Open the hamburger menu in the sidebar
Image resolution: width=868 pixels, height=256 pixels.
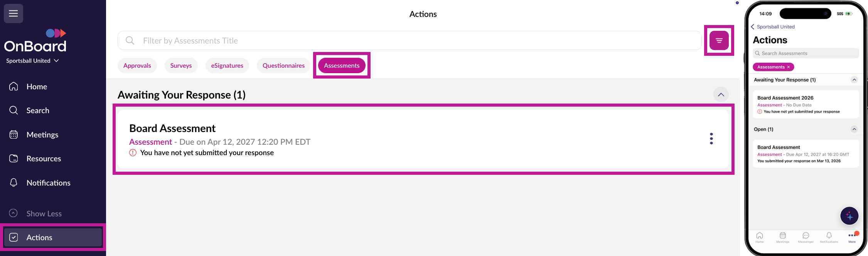tap(13, 13)
